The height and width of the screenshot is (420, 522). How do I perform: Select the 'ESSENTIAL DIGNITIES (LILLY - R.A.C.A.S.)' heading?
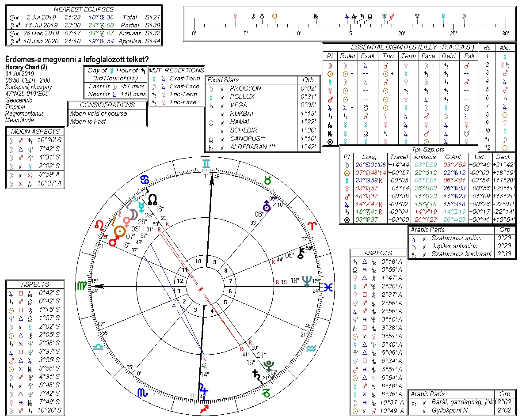pos(412,47)
